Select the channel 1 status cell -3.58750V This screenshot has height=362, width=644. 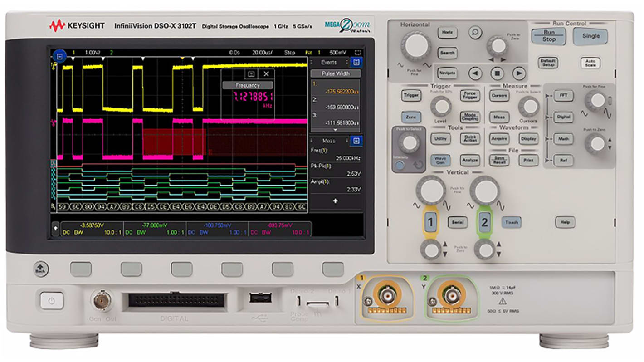pyautogui.click(x=92, y=229)
